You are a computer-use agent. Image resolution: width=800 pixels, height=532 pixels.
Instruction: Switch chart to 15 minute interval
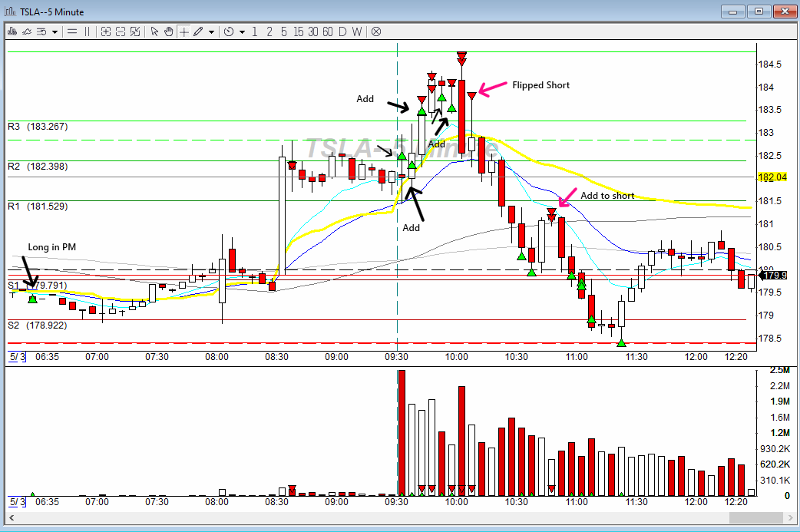[x=299, y=31]
